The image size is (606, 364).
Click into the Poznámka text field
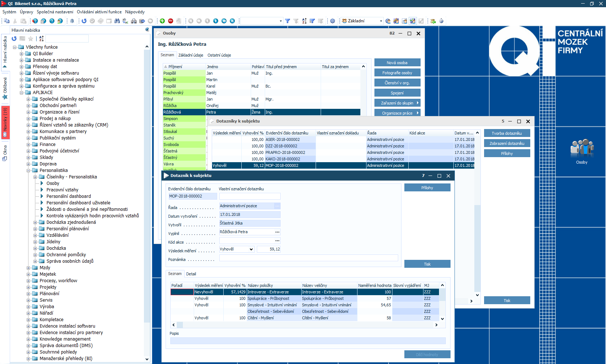pyautogui.click(x=308, y=258)
